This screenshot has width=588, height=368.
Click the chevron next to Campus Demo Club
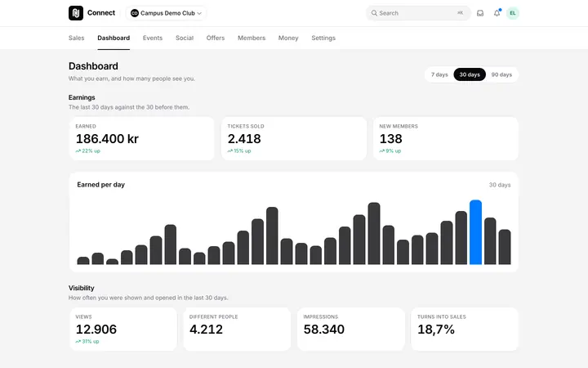199,13
